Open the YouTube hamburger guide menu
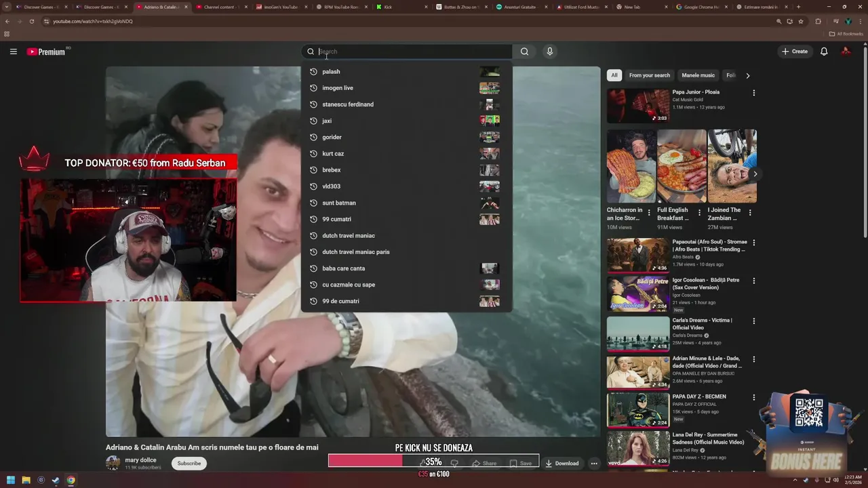The height and width of the screenshot is (488, 868). point(13,52)
